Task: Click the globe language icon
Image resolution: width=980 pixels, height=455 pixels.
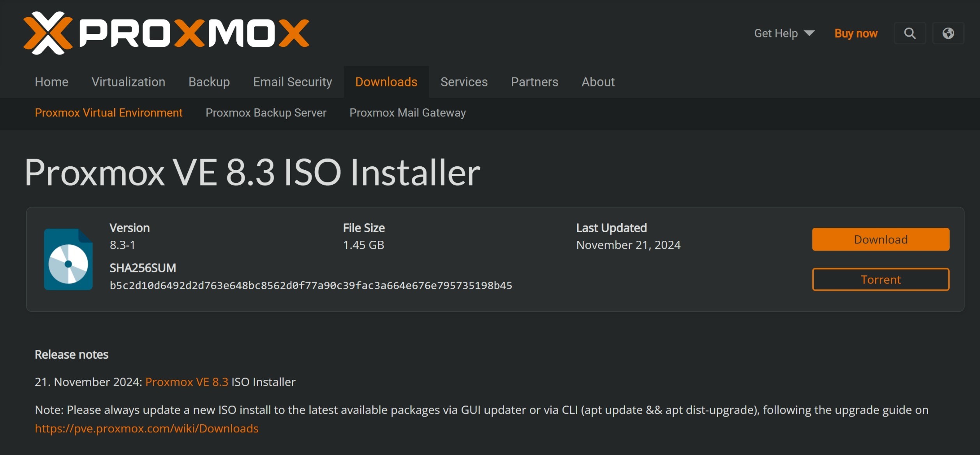Action: (x=948, y=34)
